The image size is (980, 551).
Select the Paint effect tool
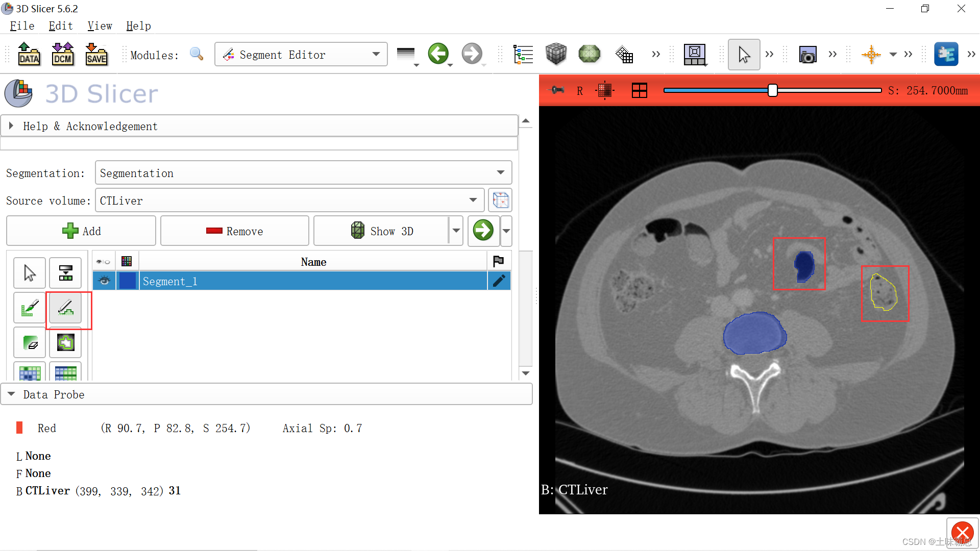point(30,308)
